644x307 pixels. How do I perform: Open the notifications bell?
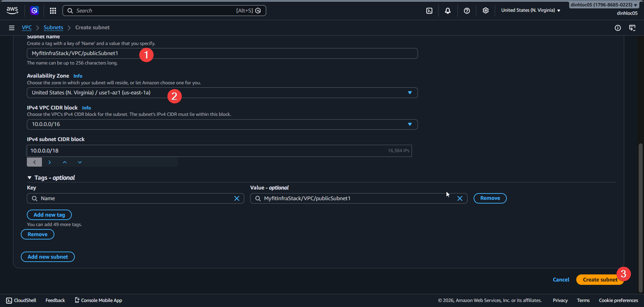click(448, 10)
